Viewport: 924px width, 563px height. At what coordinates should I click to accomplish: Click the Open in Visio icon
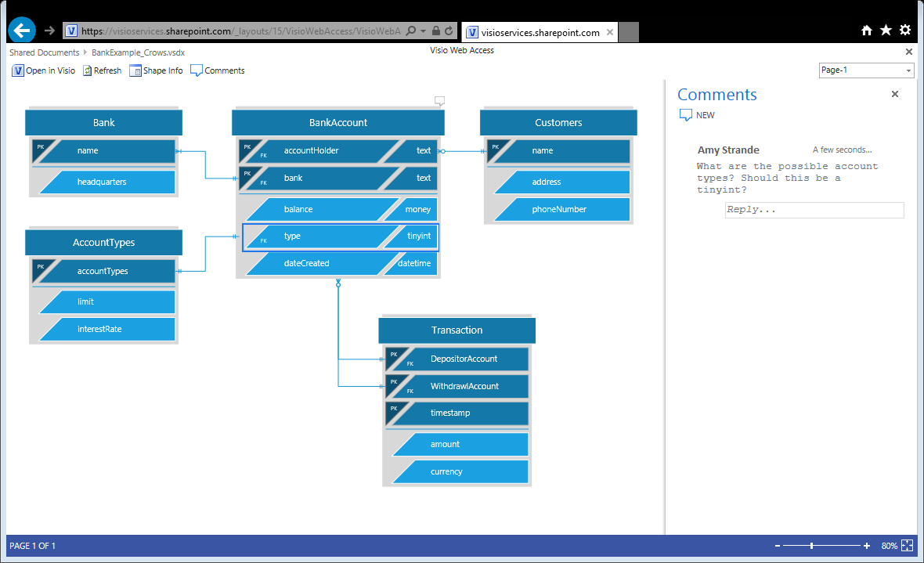point(18,70)
